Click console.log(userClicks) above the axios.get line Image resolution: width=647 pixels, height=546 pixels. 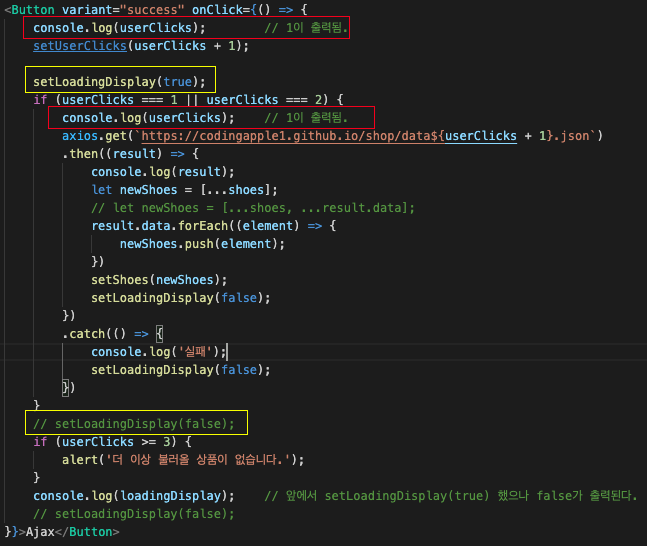148,118
